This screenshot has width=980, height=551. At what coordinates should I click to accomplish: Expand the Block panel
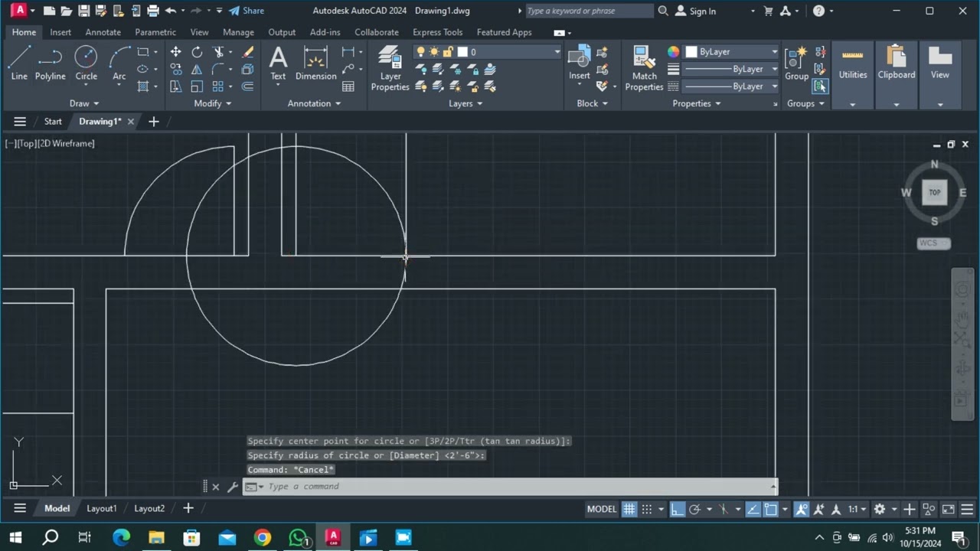[592, 103]
